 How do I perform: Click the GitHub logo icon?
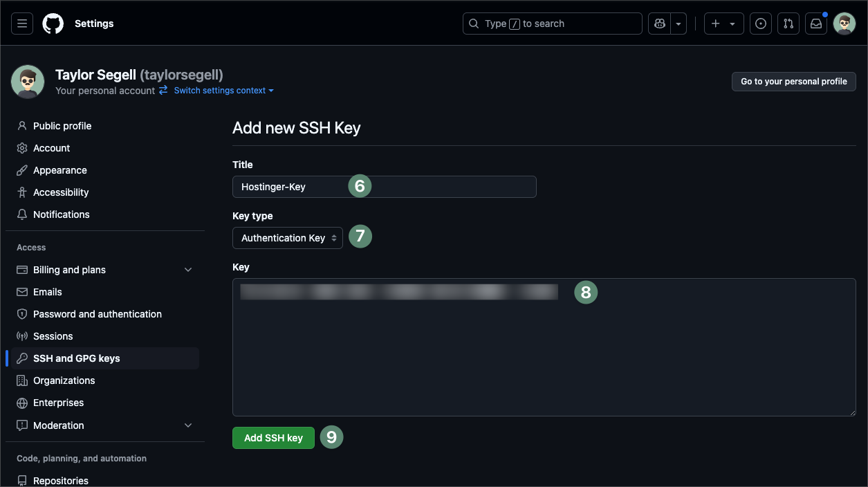(53, 24)
